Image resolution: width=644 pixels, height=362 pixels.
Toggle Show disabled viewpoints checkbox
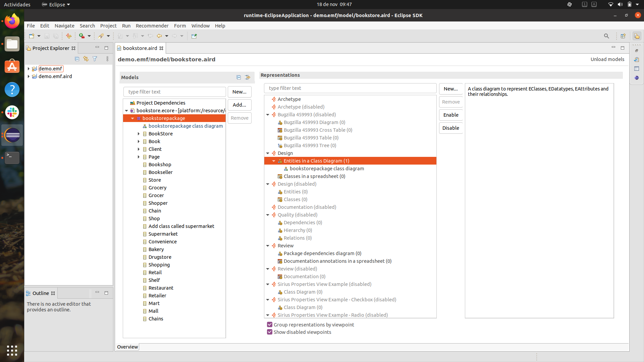pyautogui.click(x=270, y=332)
